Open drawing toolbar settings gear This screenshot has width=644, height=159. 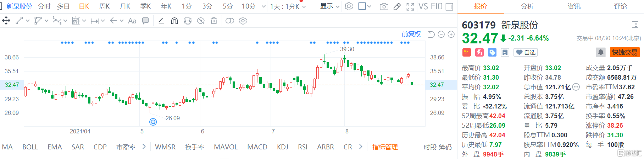click(243, 21)
